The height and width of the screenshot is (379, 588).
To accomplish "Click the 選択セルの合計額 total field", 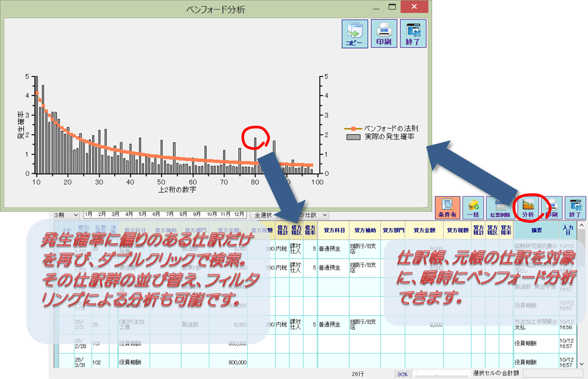I will point(553,373).
